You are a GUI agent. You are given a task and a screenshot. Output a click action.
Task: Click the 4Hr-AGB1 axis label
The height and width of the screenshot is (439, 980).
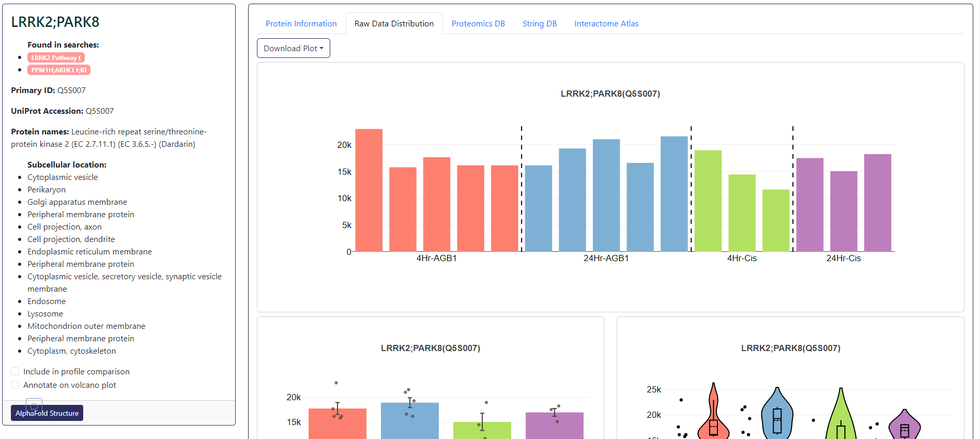coord(436,258)
